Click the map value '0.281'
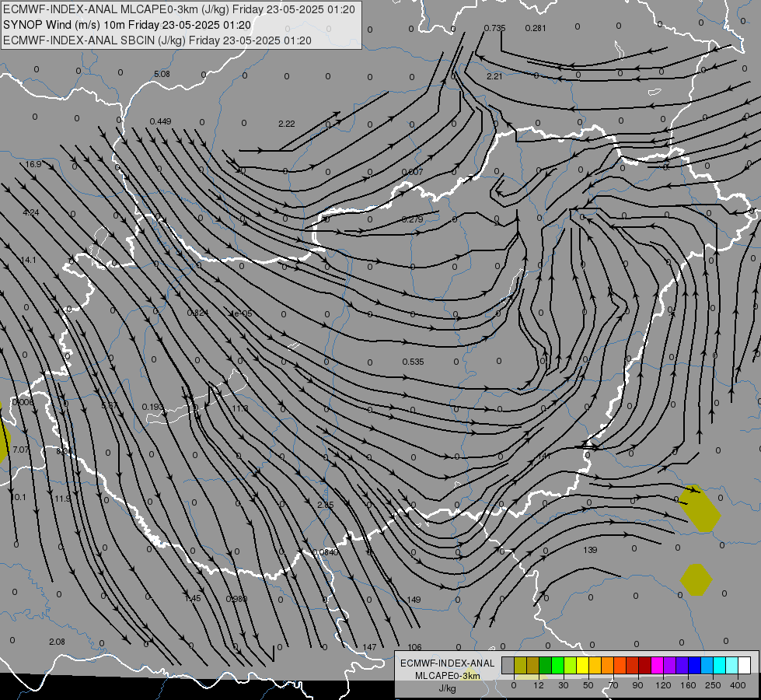The width and height of the screenshot is (761, 700). tap(536, 28)
